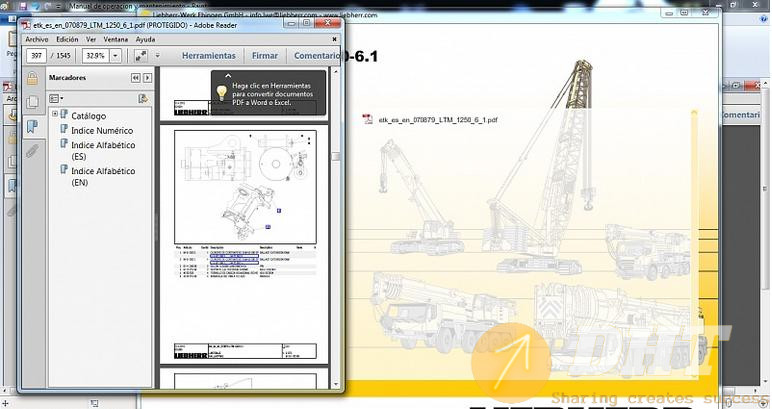Click the Liebherr logo on page footer
The image size is (772, 409).
point(191,355)
